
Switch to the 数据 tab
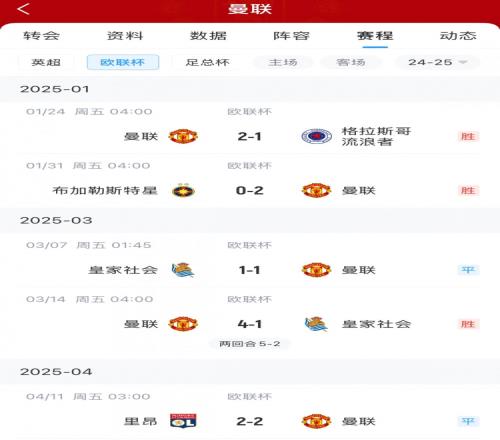click(x=208, y=36)
